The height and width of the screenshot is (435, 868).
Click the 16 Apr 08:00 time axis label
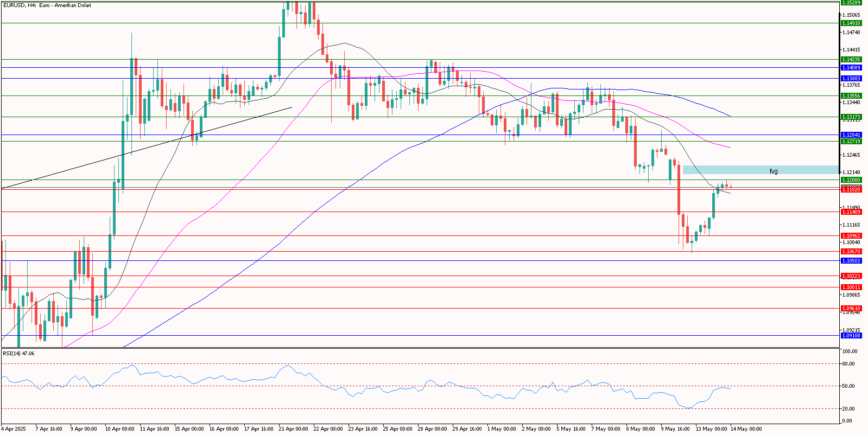pos(224,429)
